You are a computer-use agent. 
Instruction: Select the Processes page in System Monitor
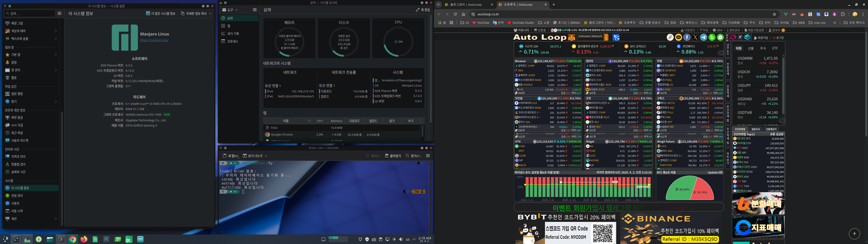pyautogui.click(x=233, y=41)
